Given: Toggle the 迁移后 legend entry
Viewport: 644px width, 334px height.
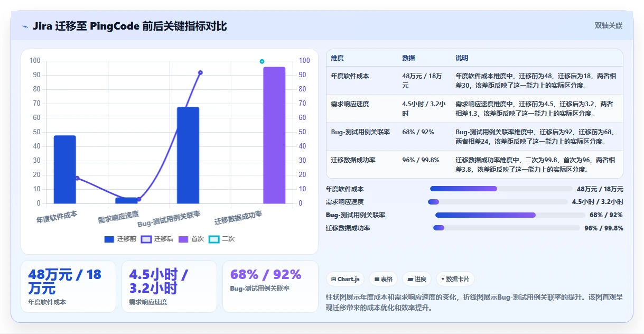Looking at the screenshot, I should [157, 239].
